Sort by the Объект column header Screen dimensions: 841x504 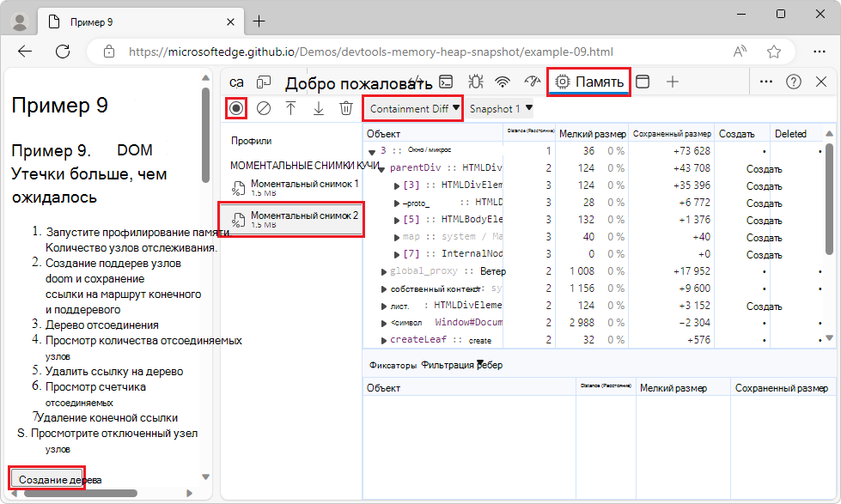tap(433, 134)
